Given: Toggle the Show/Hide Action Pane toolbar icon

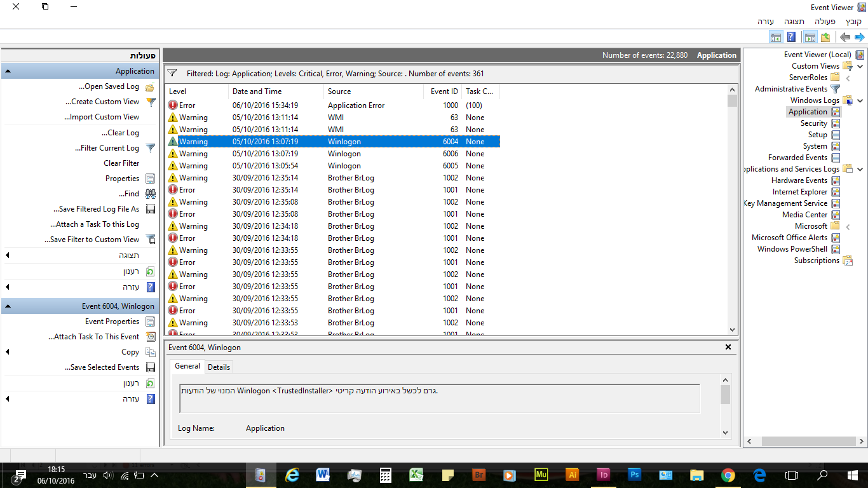Looking at the screenshot, I should coord(776,37).
